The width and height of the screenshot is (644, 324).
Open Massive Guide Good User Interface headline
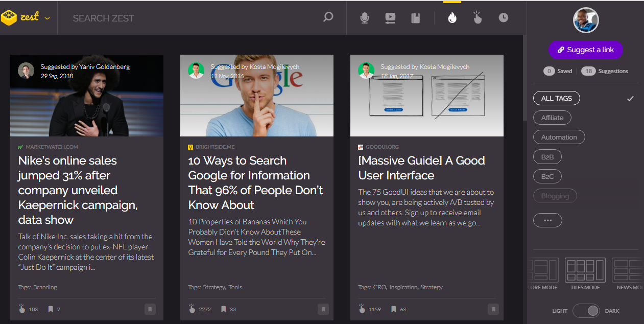pyautogui.click(x=421, y=168)
